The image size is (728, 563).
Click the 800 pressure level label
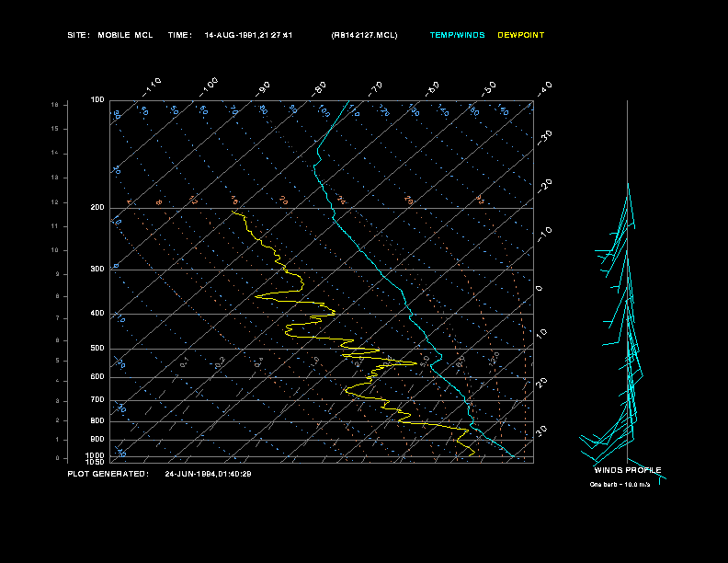coord(97,420)
